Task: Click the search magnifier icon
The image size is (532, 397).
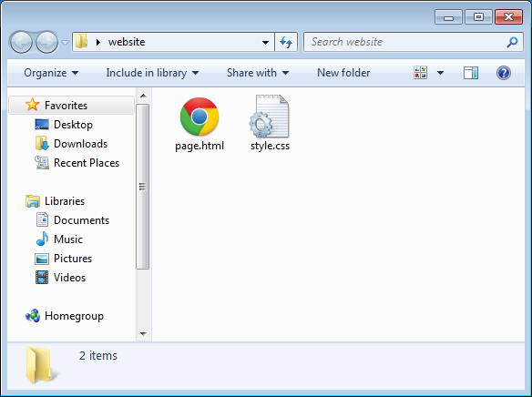Action: click(x=512, y=42)
